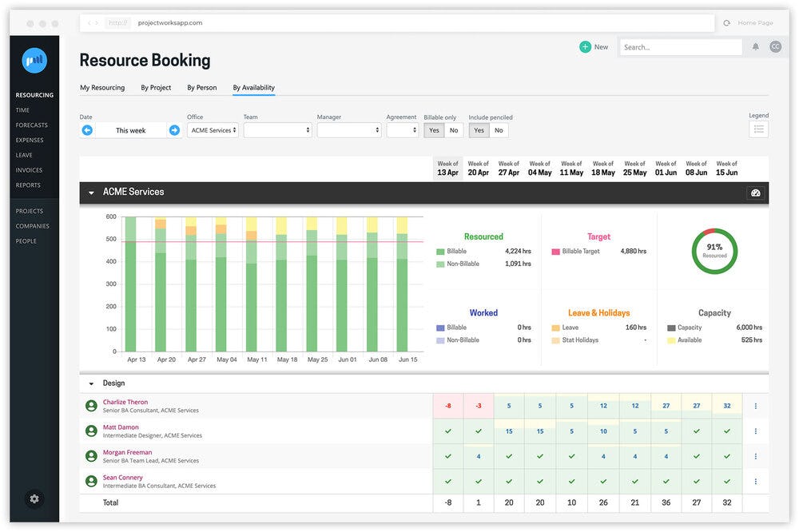Click the Projectworks logo in the sidebar
The width and height of the screenshot is (799, 532).
(34, 60)
